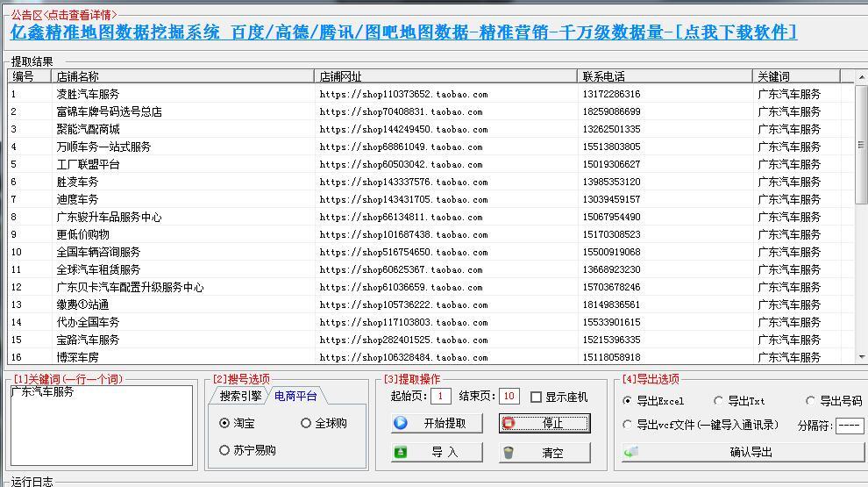Sort by the 店铺网址 column header
The width and height of the screenshot is (868, 487).
(445, 76)
